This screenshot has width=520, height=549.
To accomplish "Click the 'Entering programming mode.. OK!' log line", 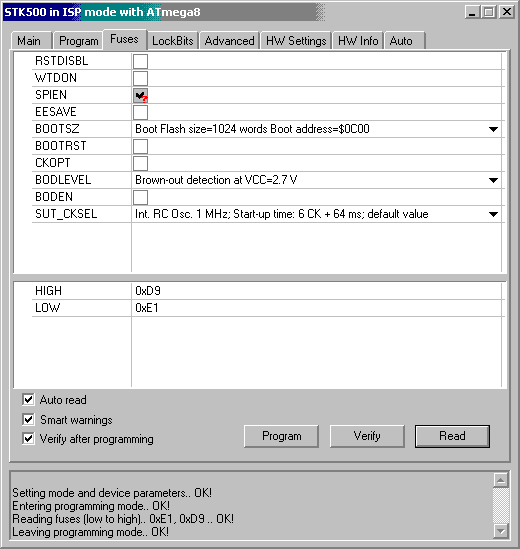I will pyautogui.click(x=91, y=506).
